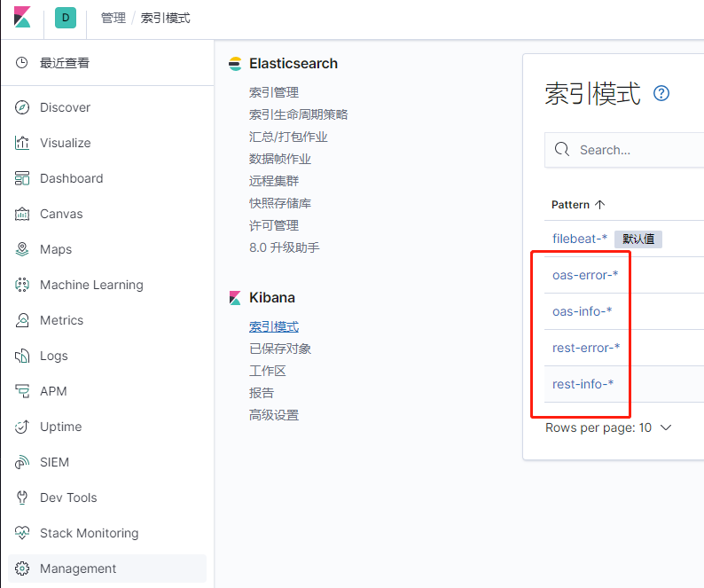704x588 pixels.
Task: Click the recently viewed clock icon
Action: pos(21,62)
